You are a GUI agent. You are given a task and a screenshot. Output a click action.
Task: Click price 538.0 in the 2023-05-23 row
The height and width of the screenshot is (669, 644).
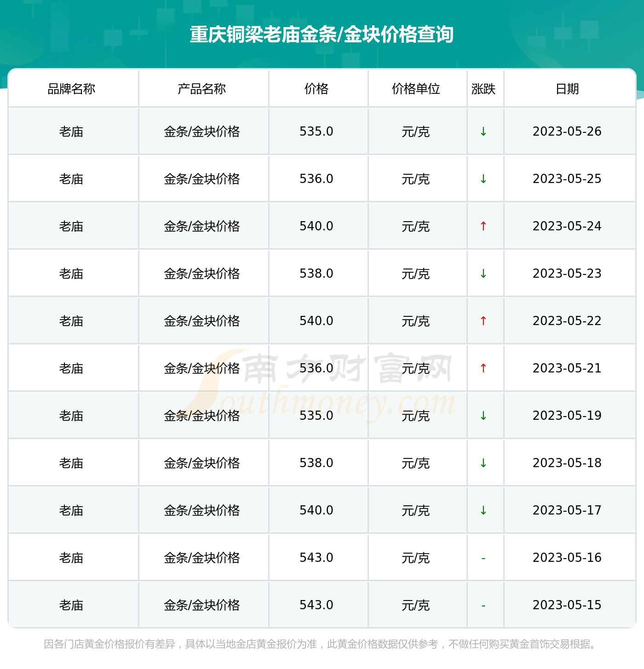pyautogui.click(x=316, y=274)
